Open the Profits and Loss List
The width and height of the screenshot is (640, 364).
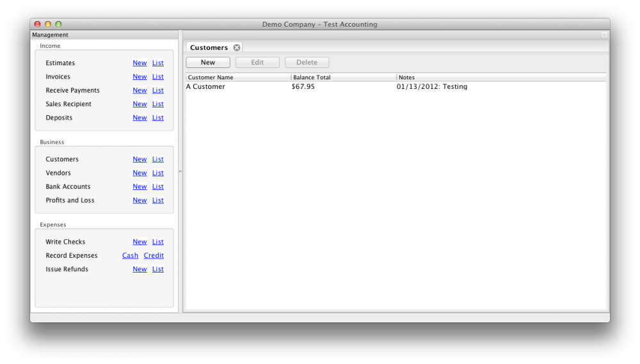coord(158,200)
